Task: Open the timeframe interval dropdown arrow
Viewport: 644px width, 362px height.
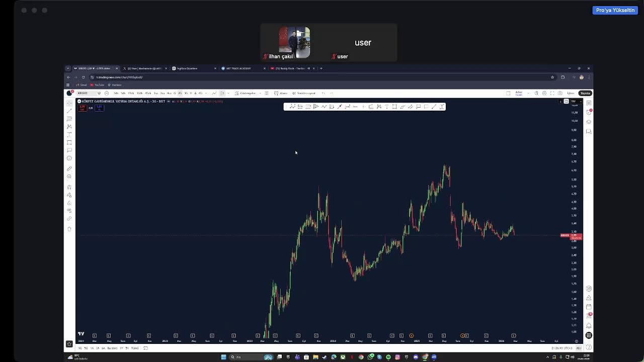Action: pyautogui.click(x=206, y=93)
